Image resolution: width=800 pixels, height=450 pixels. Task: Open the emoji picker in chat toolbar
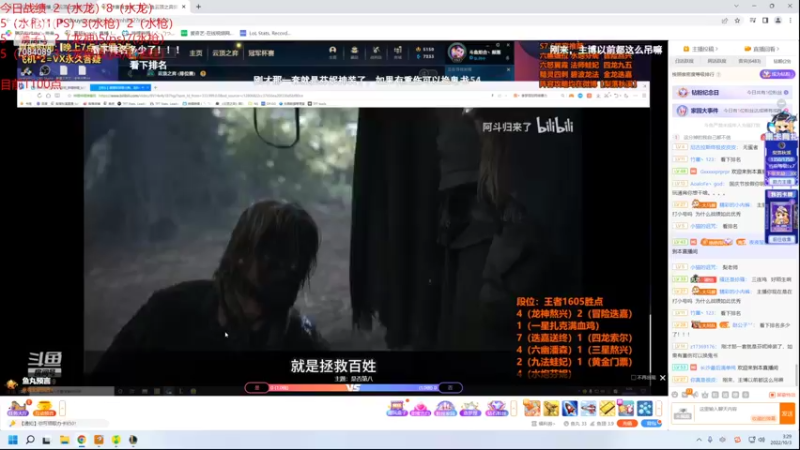point(675,394)
